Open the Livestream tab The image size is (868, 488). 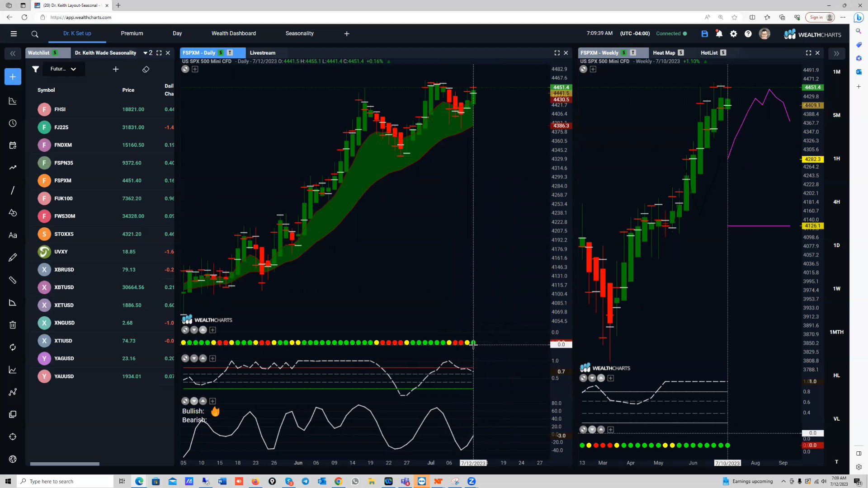click(x=262, y=53)
